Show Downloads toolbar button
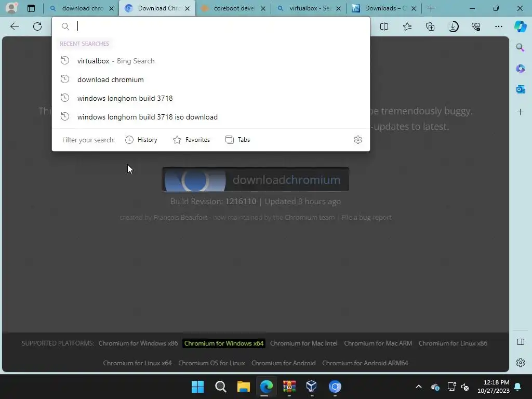The image size is (532, 399). 453,26
